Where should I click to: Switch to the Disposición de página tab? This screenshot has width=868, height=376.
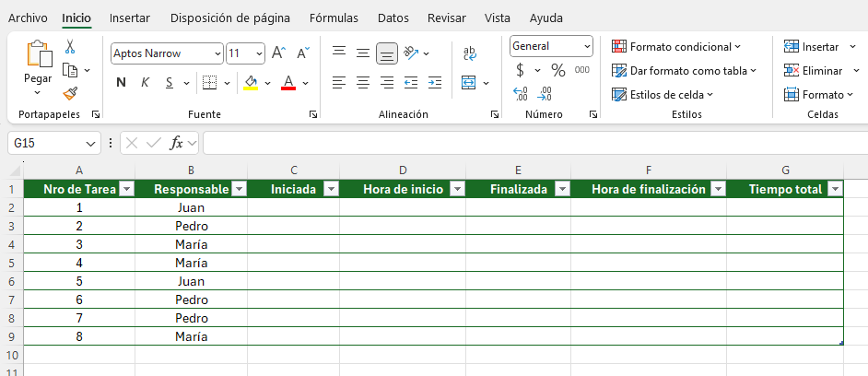click(x=230, y=18)
